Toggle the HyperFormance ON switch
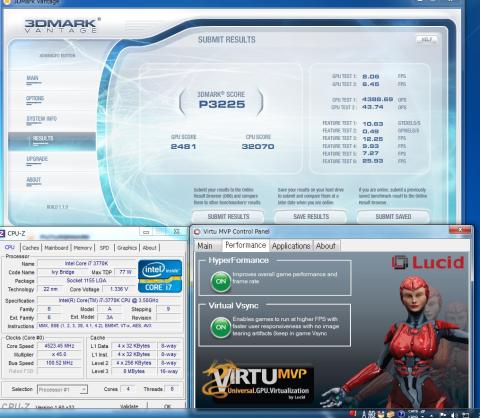Viewport: 480px width, 418px height. pyautogui.click(x=221, y=281)
